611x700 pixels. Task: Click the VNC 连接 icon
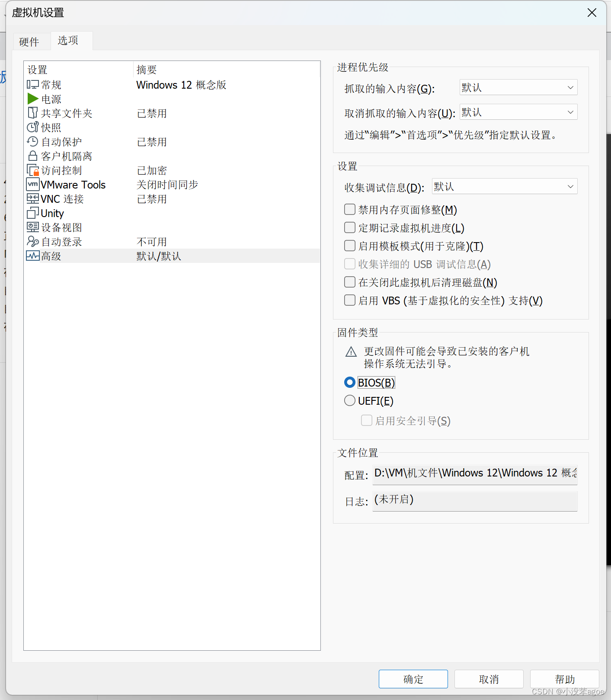(x=33, y=199)
